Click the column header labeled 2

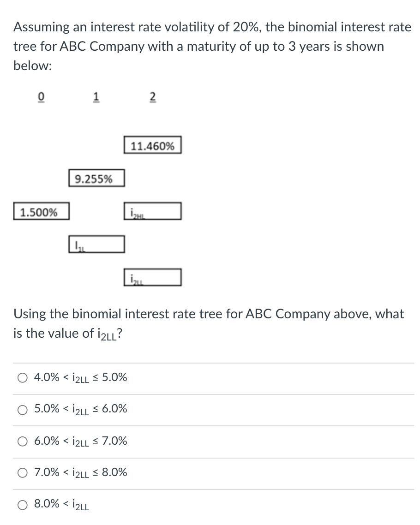click(152, 96)
